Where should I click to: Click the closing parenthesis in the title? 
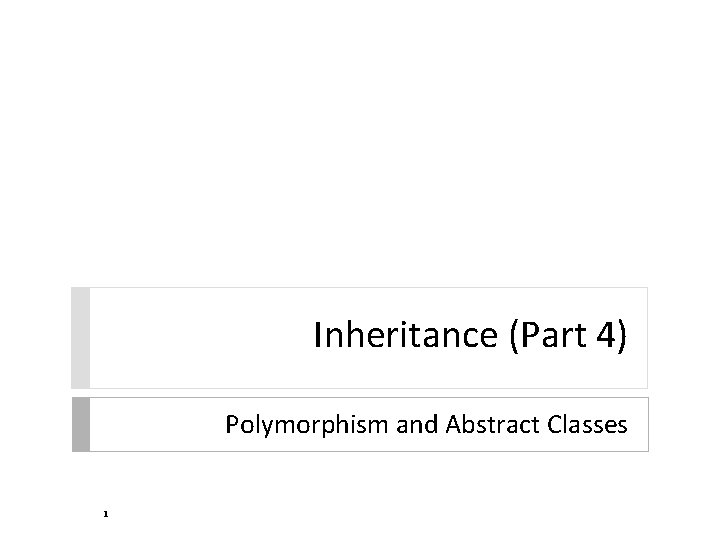pyautogui.click(x=623, y=338)
